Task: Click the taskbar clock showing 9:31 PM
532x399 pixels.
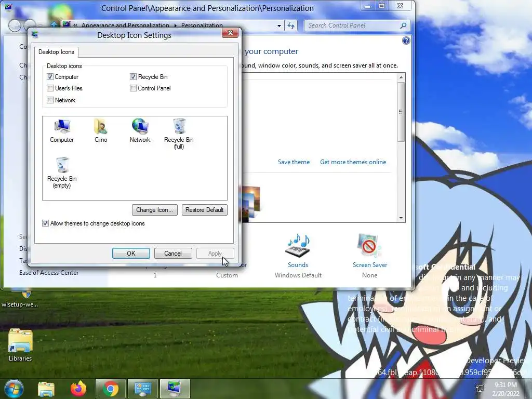Action: tap(506, 389)
